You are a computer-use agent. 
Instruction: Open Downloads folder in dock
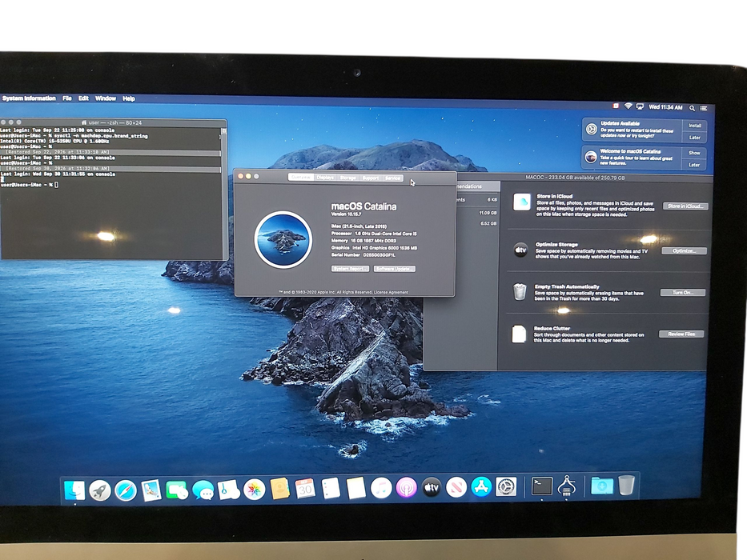pyautogui.click(x=602, y=486)
